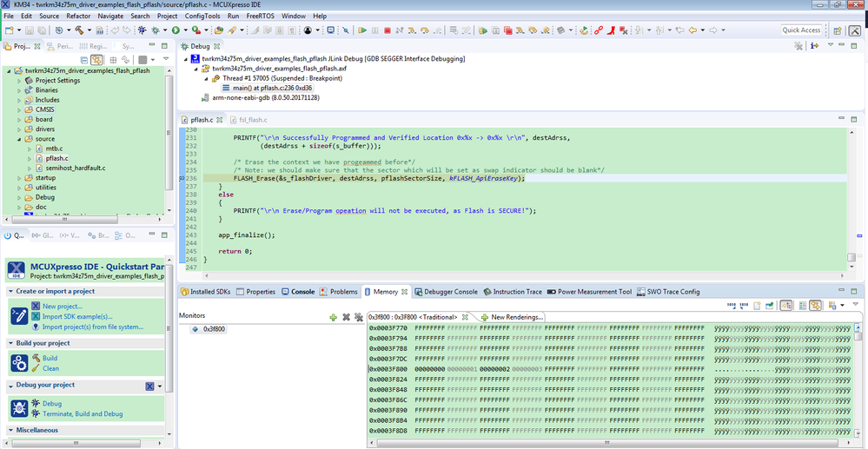The image size is (868, 449).
Task: Open the ConfigTools menu
Action: 202,16
